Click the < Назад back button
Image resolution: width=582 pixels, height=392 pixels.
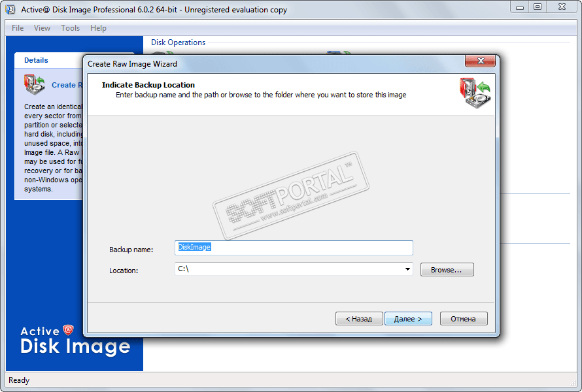[x=359, y=319]
